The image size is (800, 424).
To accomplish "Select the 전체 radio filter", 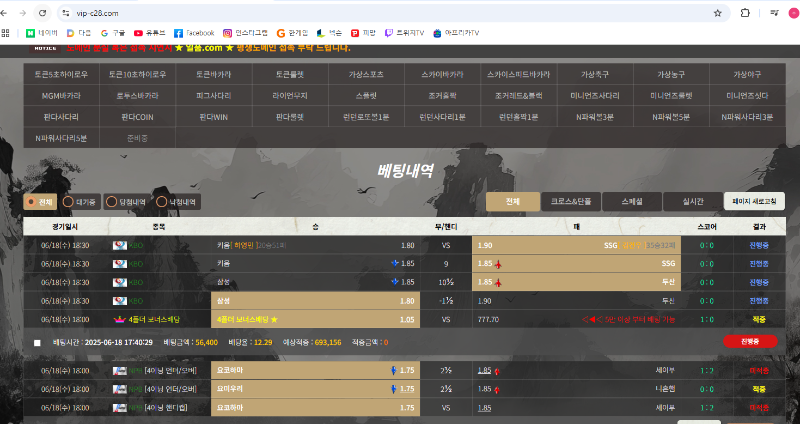I will tap(40, 202).
